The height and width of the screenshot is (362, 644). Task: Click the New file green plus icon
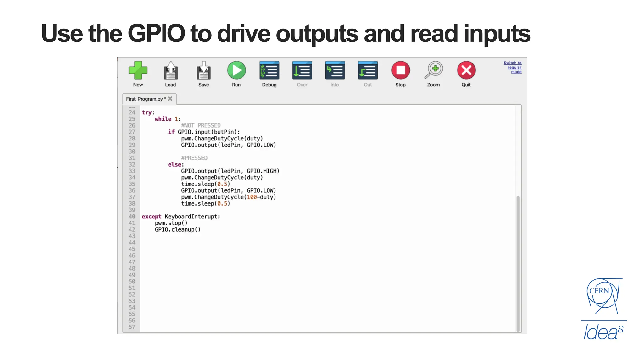point(138,70)
